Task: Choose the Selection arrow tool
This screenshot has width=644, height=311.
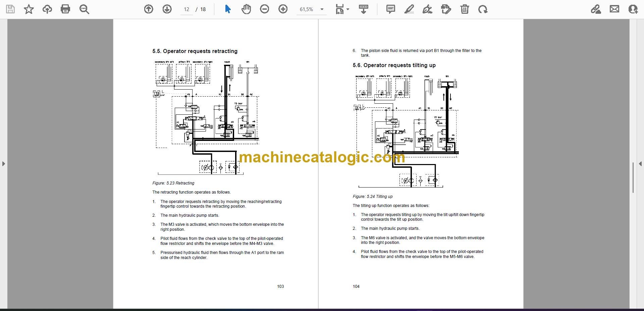Action: (228, 9)
